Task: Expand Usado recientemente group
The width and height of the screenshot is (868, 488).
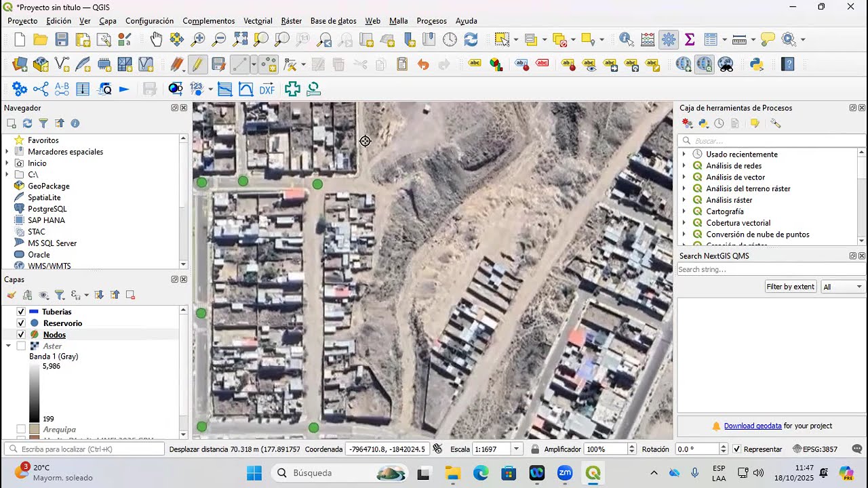Action: 684,155
